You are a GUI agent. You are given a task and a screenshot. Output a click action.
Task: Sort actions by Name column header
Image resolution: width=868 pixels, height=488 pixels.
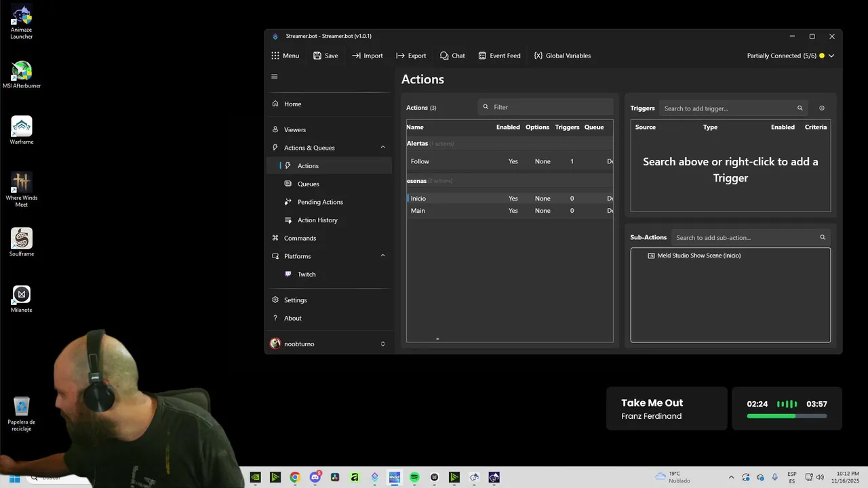[415, 127]
